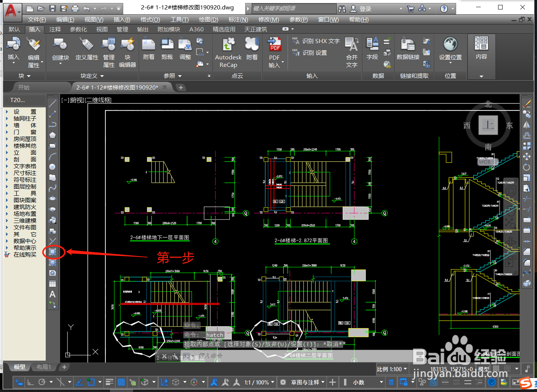Select the Spline draw tool

(53, 188)
